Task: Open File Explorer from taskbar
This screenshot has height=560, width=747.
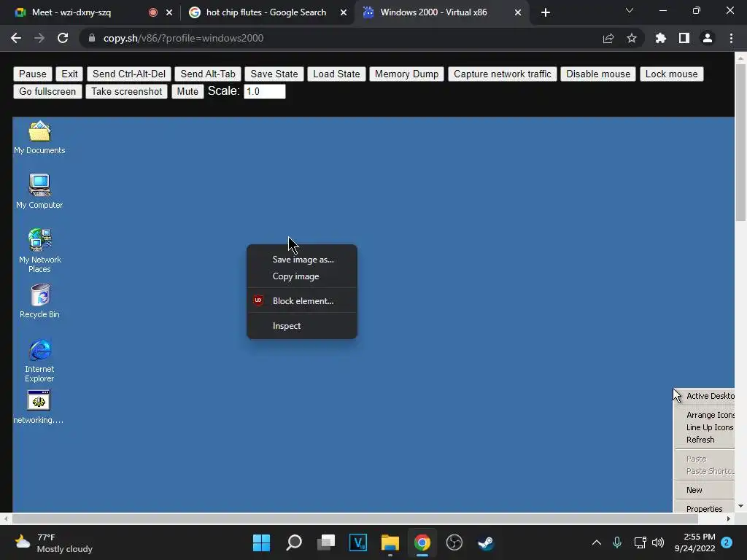Action: [390, 542]
